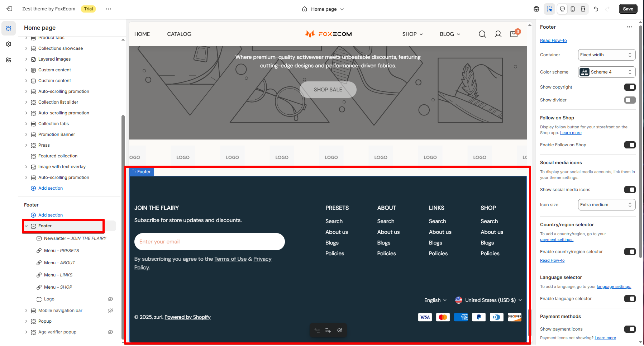This screenshot has width=644, height=346.
Task: Open the language settings link
Action: tap(614, 287)
